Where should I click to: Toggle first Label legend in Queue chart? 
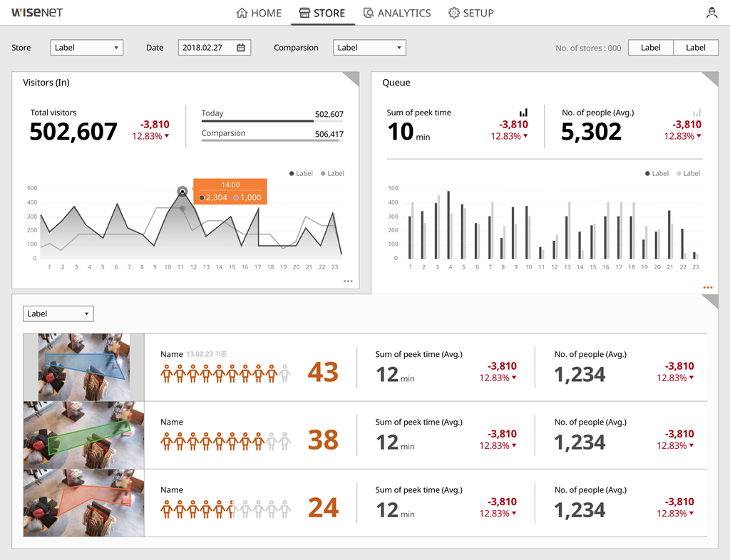tap(657, 174)
